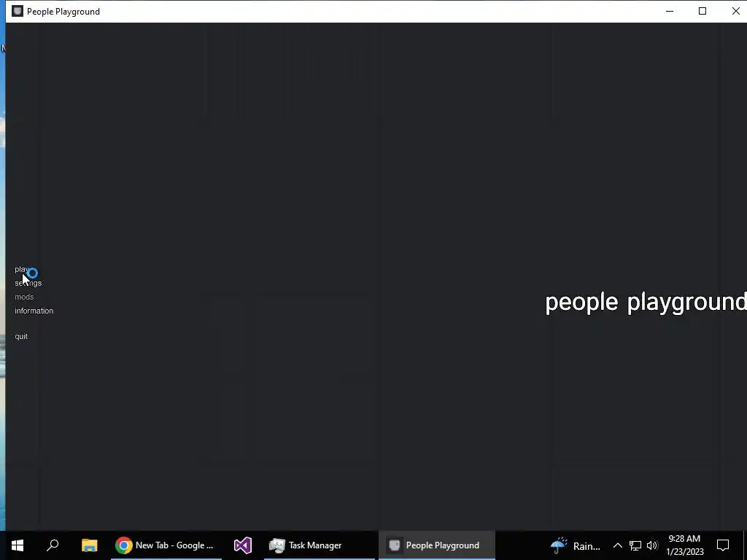Open File Explorer from taskbar

[x=89, y=545]
